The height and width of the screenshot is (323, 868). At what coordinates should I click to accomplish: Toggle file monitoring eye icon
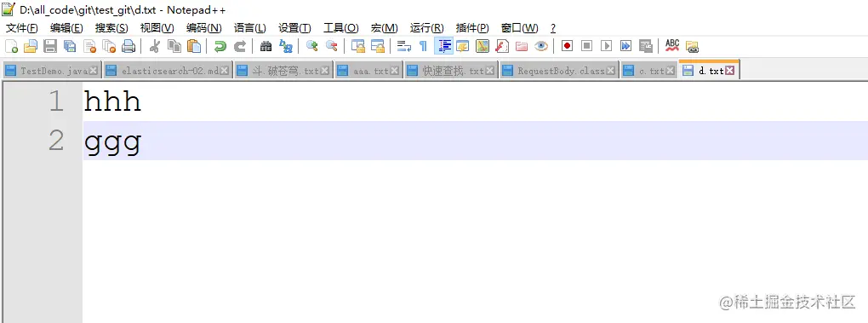(541, 46)
